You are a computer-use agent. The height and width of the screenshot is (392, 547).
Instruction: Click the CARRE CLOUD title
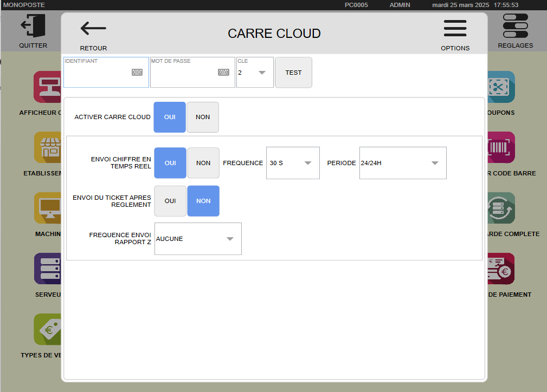tap(274, 34)
